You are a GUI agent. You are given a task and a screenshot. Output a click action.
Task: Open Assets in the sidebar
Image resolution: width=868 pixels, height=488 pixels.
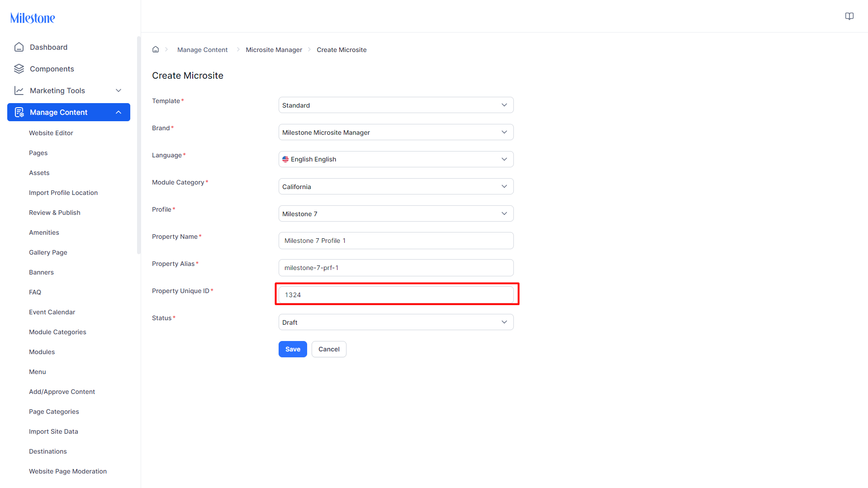pyautogui.click(x=39, y=173)
